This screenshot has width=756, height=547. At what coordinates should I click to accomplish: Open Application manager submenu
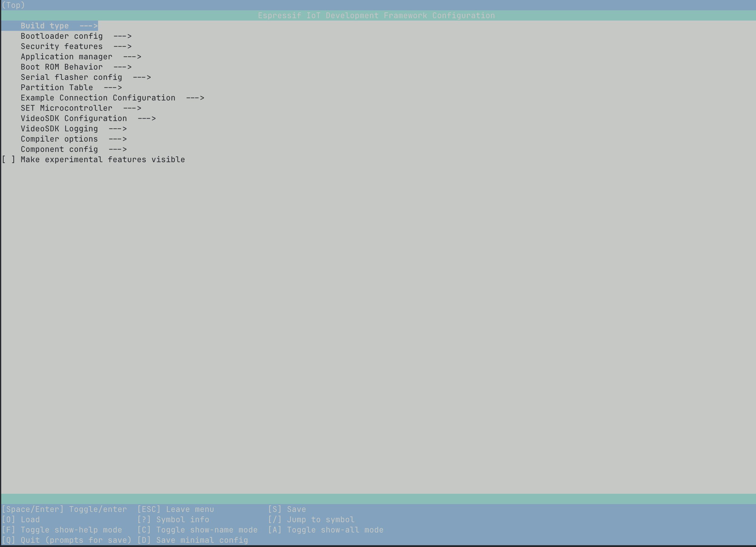point(81,57)
